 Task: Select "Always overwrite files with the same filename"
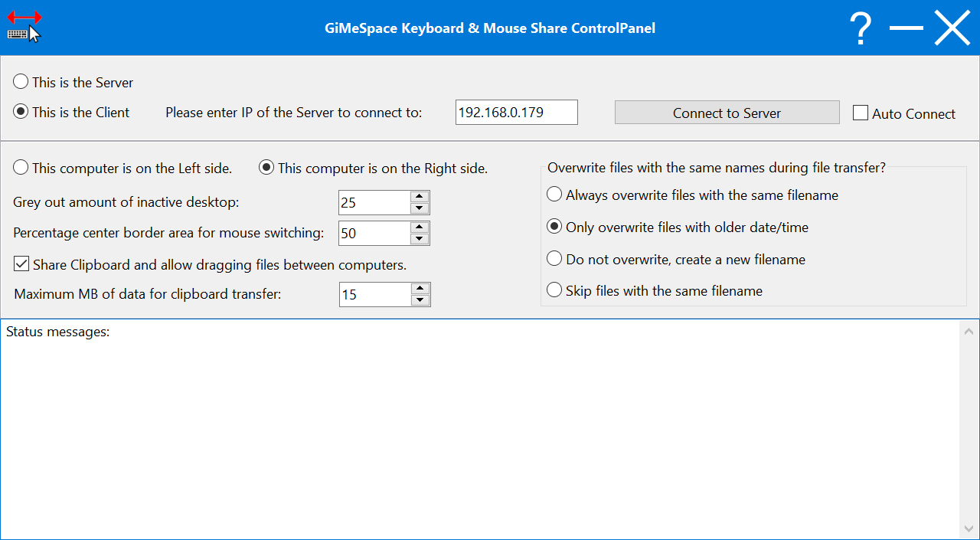tap(692, 195)
